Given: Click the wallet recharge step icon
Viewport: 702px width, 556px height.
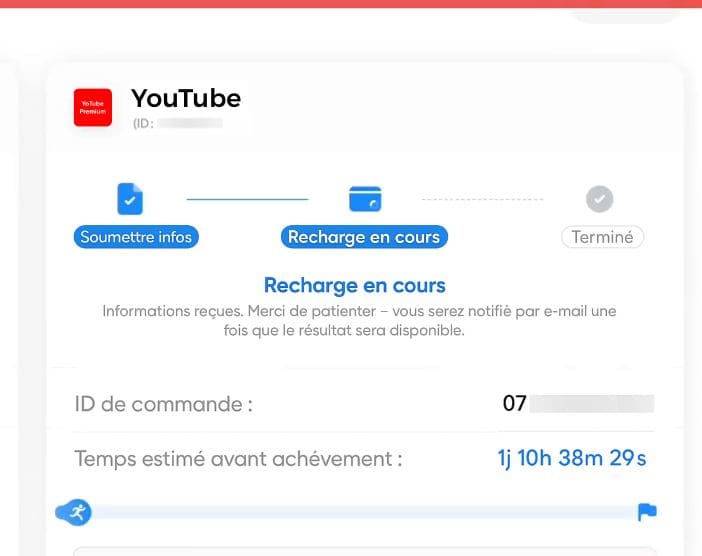Looking at the screenshot, I should [365, 199].
